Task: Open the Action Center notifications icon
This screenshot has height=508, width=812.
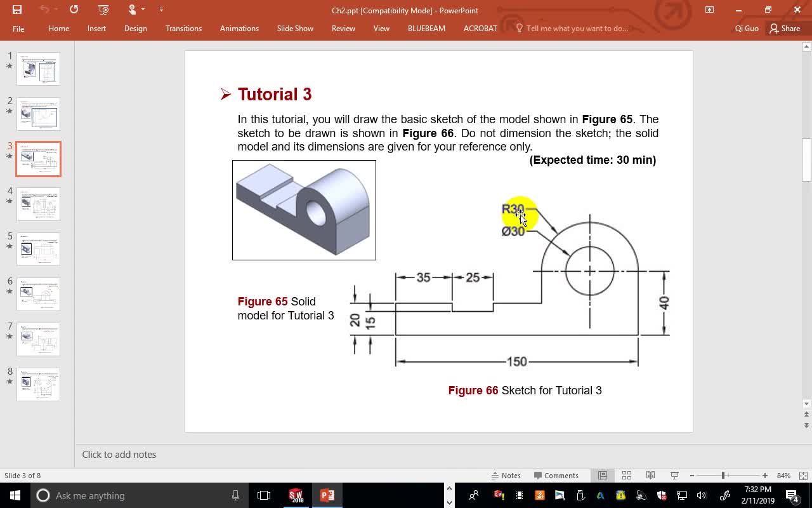Action: point(792,495)
